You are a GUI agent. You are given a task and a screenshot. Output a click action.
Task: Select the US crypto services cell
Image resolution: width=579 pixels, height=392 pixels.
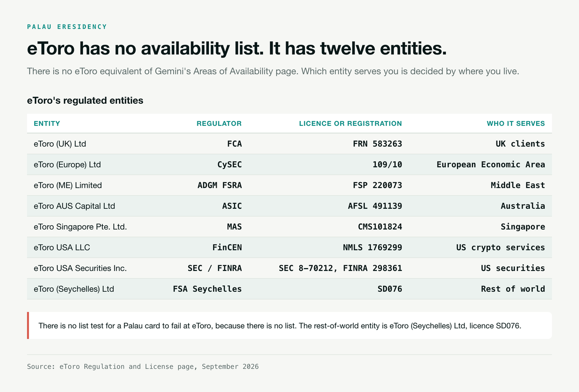[x=501, y=247]
